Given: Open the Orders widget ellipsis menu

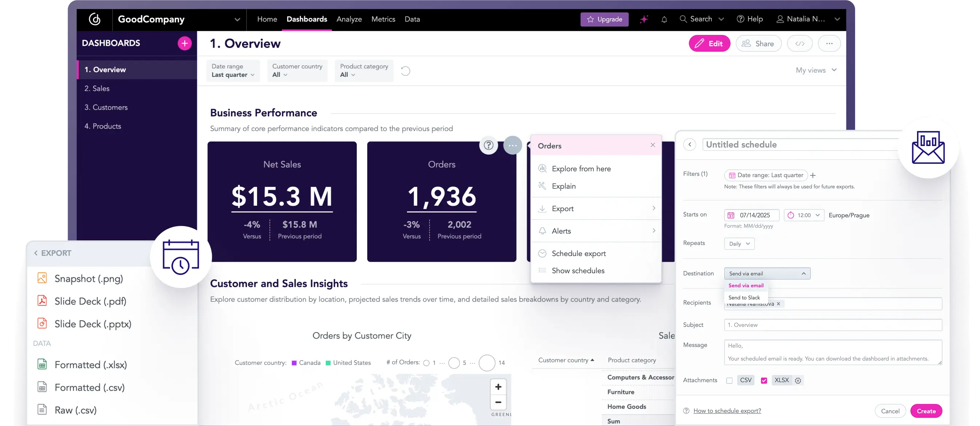Looking at the screenshot, I should [513, 145].
